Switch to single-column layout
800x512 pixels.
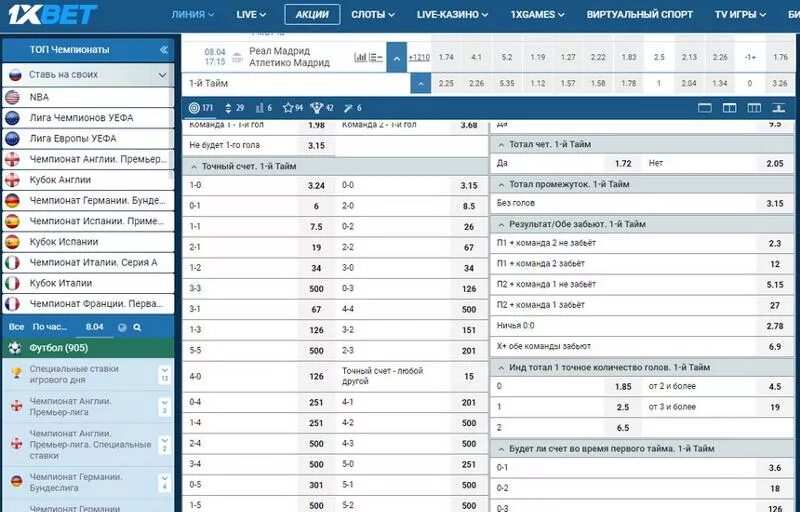705,108
